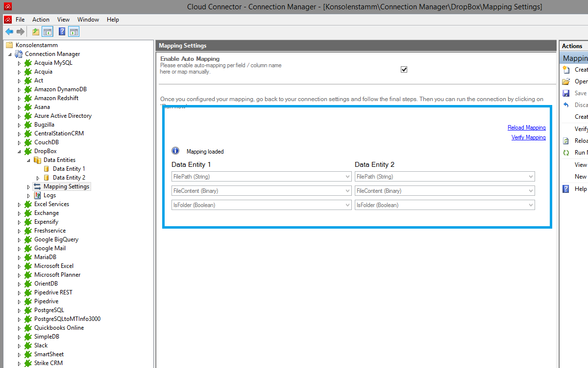Click the blue Back arrow in toolbar
The height and width of the screenshot is (368, 588).
tap(9, 32)
